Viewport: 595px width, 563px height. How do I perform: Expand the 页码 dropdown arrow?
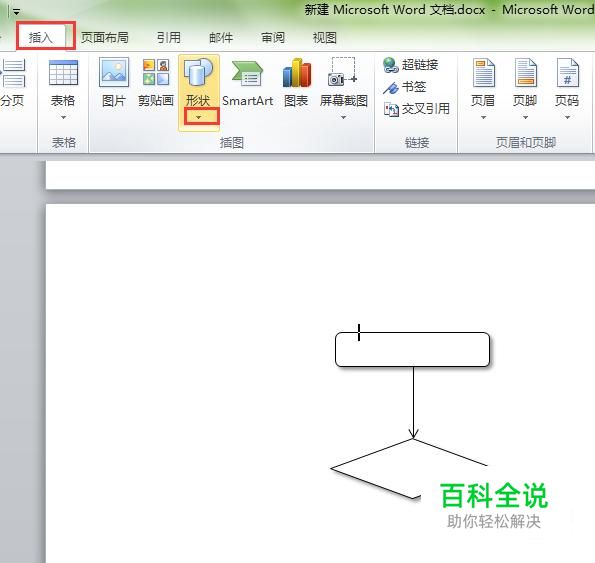tap(568, 117)
